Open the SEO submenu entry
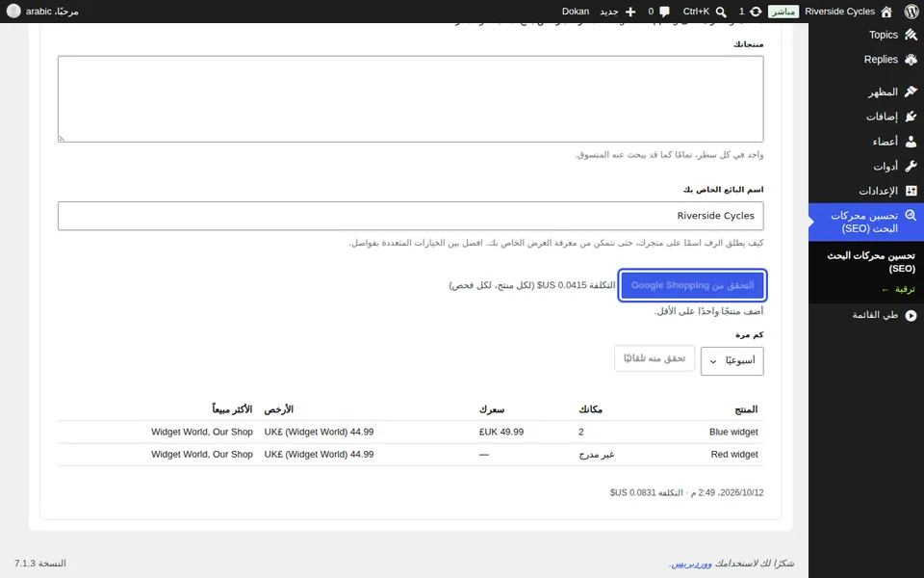The image size is (924, 578). 871,262
